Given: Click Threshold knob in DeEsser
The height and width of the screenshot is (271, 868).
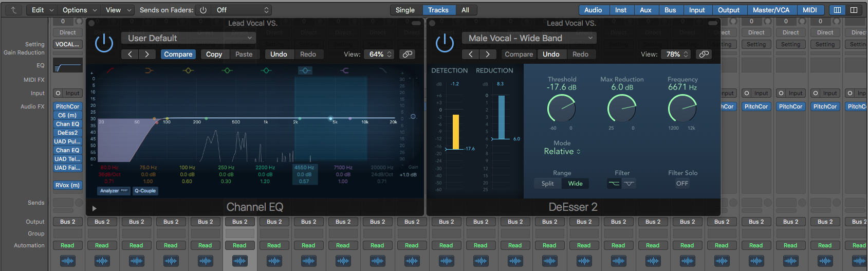Looking at the screenshot, I should pyautogui.click(x=561, y=109).
